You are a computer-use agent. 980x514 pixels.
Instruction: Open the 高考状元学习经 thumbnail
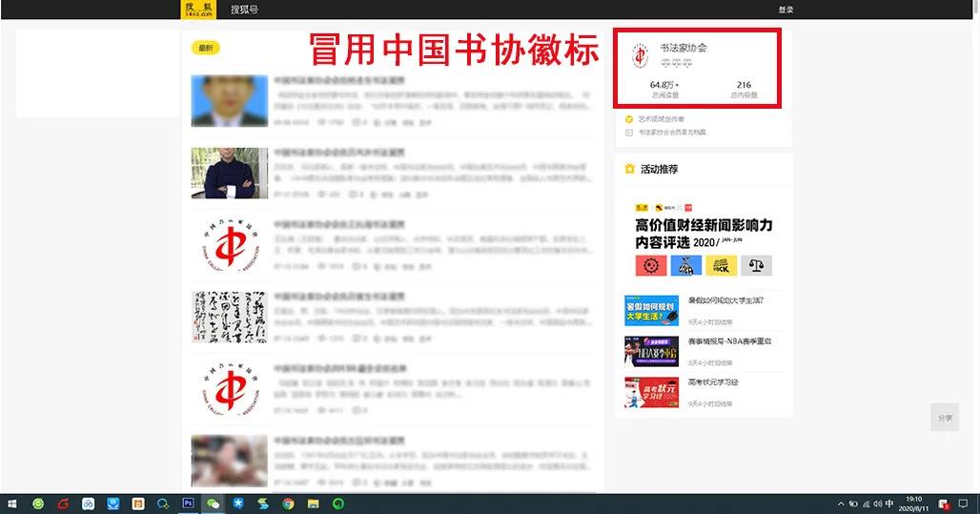point(651,392)
